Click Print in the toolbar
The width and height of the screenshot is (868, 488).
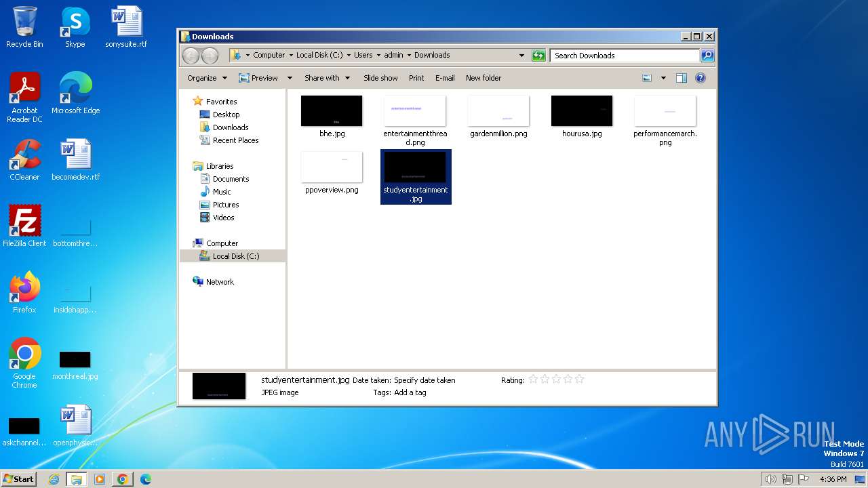coord(416,78)
